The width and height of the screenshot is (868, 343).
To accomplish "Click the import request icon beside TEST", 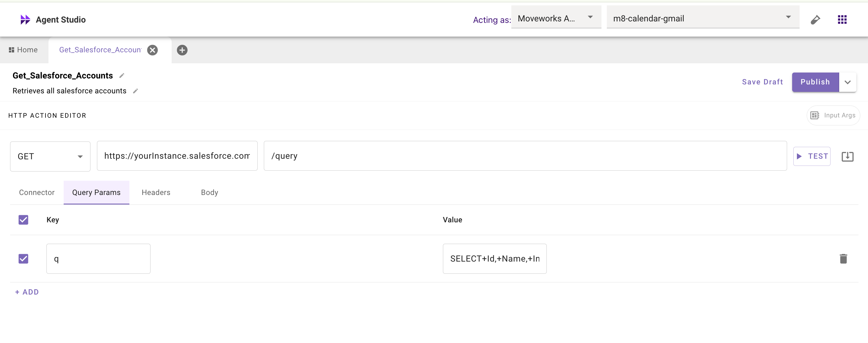I will click(x=847, y=157).
